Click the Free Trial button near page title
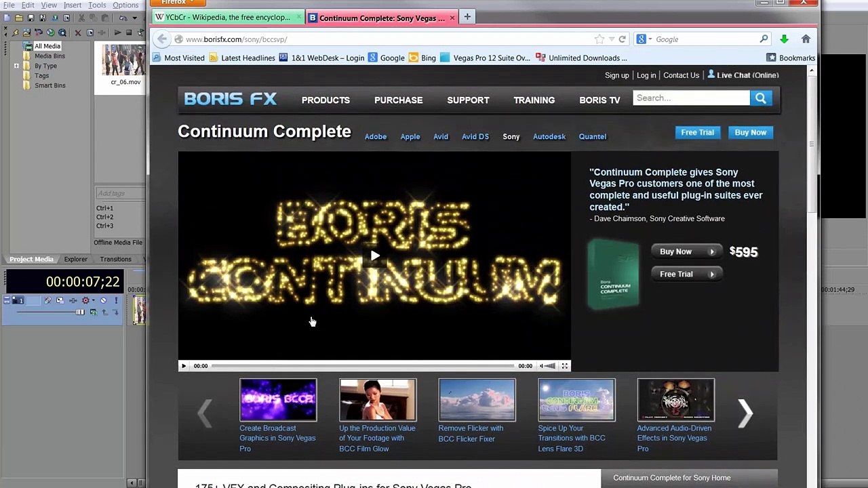Viewport: 868px width, 488px height. [698, 132]
